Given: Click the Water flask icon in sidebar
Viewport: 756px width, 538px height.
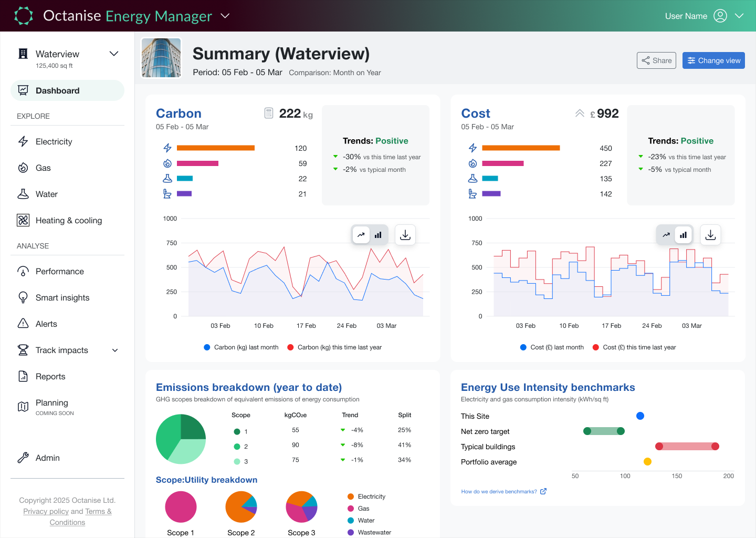Looking at the screenshot, I should click(23, 194).
